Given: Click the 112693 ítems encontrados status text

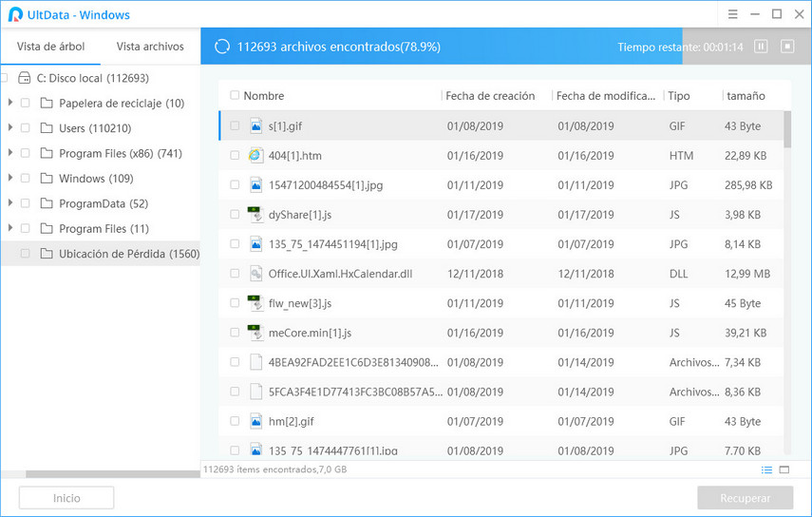Looking at the screenshot, I should click(x=275, y=469).
